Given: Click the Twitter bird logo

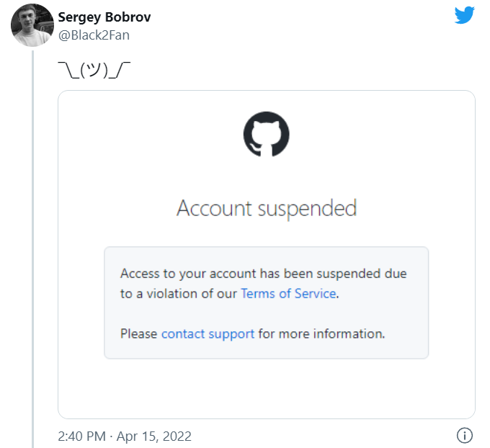Looking at the screenshot, I should [464, 15].
